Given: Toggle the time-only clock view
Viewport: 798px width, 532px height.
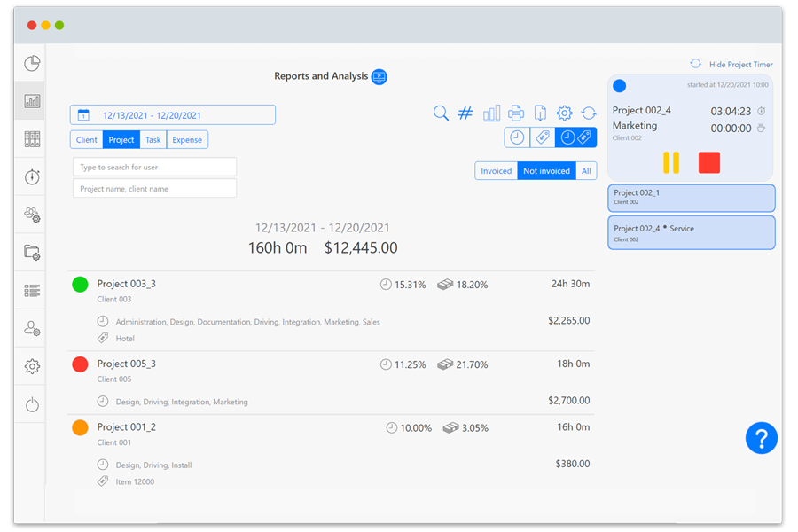Looking at the screenshot, I should 516,137.
